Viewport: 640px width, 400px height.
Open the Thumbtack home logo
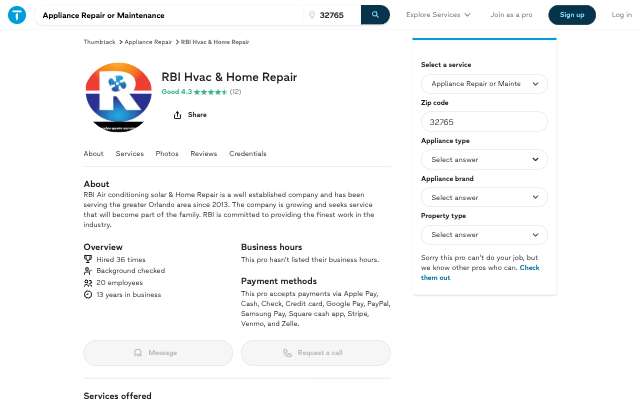click(17, 15)
